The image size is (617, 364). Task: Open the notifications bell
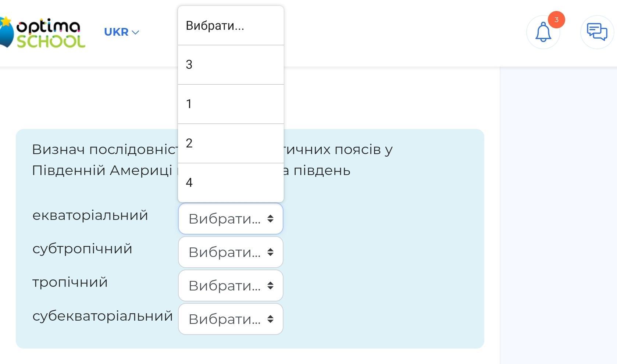543,33
